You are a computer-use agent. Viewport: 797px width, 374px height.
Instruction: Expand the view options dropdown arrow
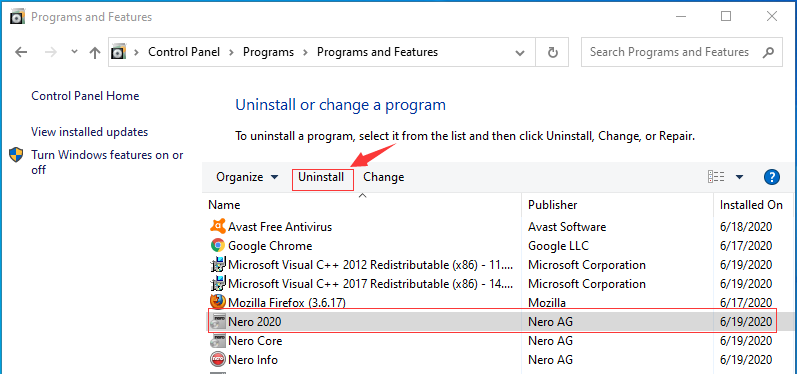click(740, 177)
